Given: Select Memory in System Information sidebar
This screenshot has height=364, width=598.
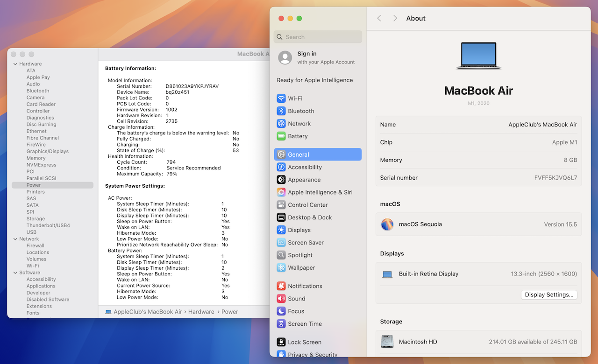Looking at the screenshot, I should (36, 158).
